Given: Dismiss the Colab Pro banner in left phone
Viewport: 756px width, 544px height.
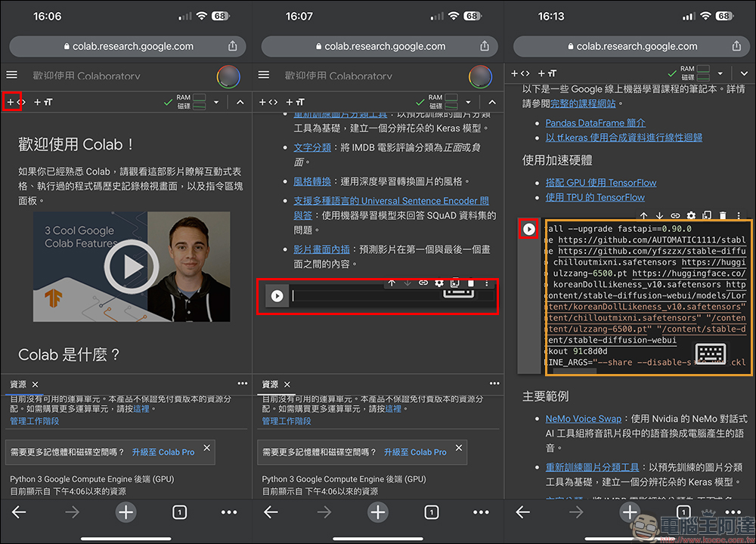Looking at the screenshot, I should tap(207, 448).
